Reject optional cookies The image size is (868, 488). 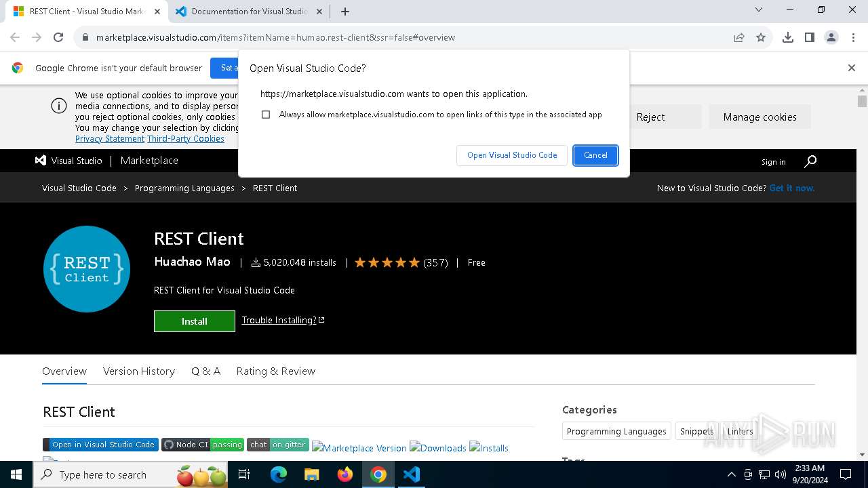[x=650, y=117]
